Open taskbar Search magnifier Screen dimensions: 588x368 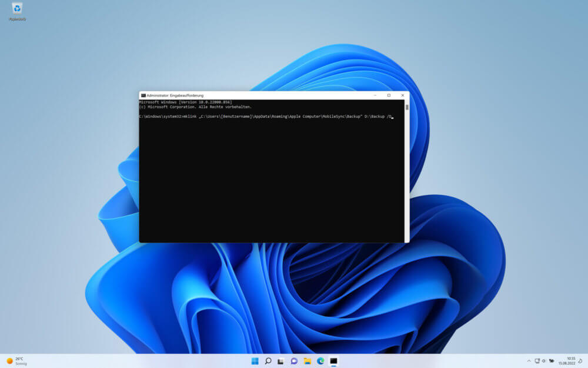[x=268, y=361]
